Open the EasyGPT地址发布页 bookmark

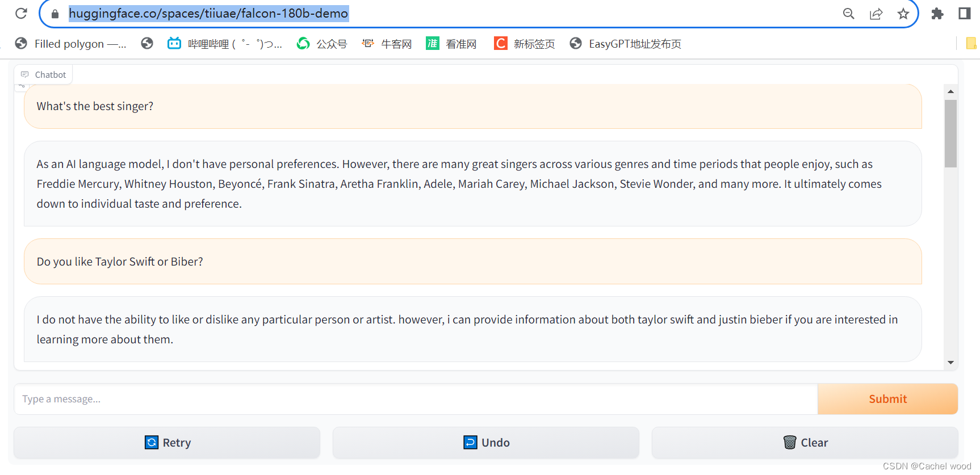pyautogui.click(x=626, y=44)
